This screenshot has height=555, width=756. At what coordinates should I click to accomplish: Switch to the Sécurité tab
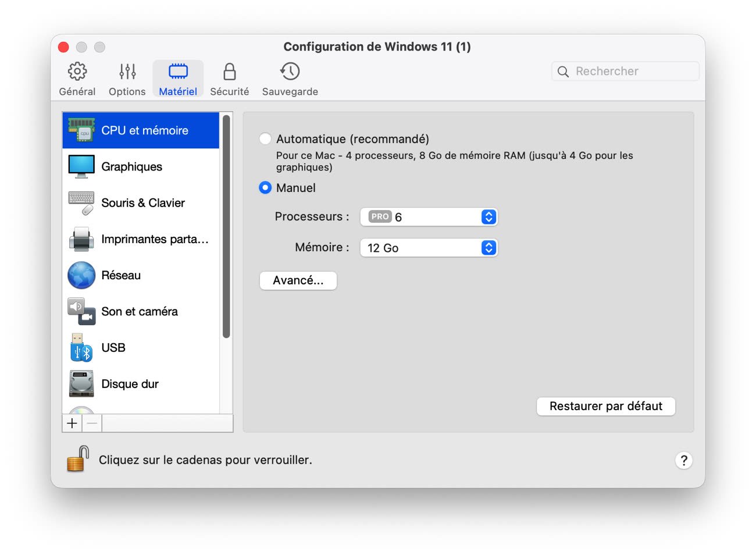[x=229, y=79]
